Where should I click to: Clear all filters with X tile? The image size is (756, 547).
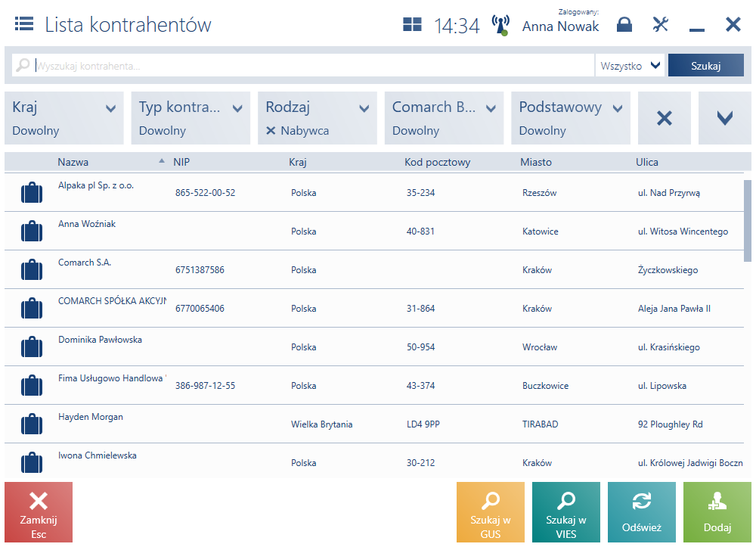click(665, 118)
